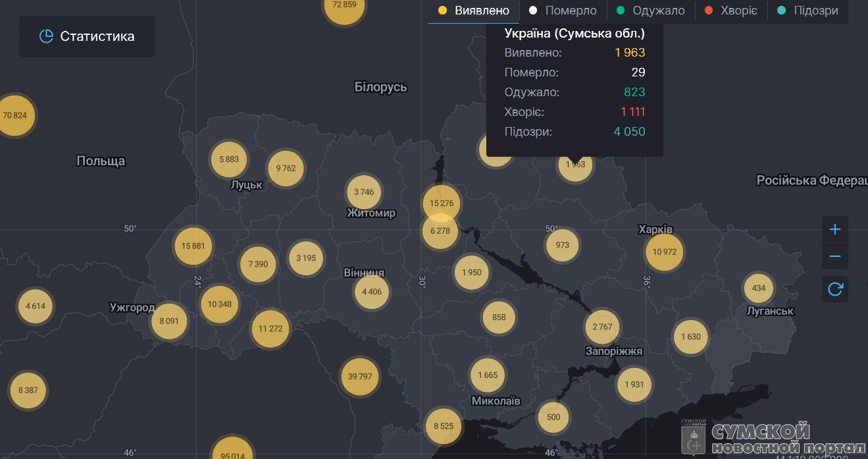Click the bubble labeled 15 881

coord(193,246)
